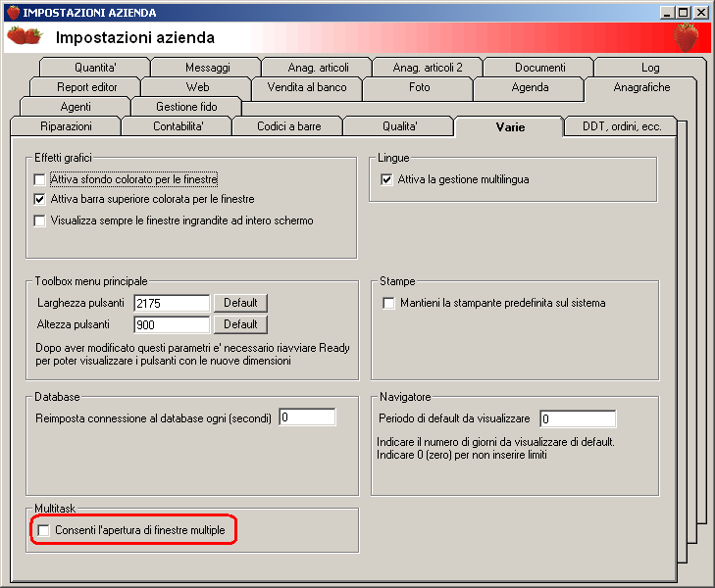Image resolution: width=715 pixels, height=588 pixels.
Task: Switch to Report editor tab
Action: [86, 87]
